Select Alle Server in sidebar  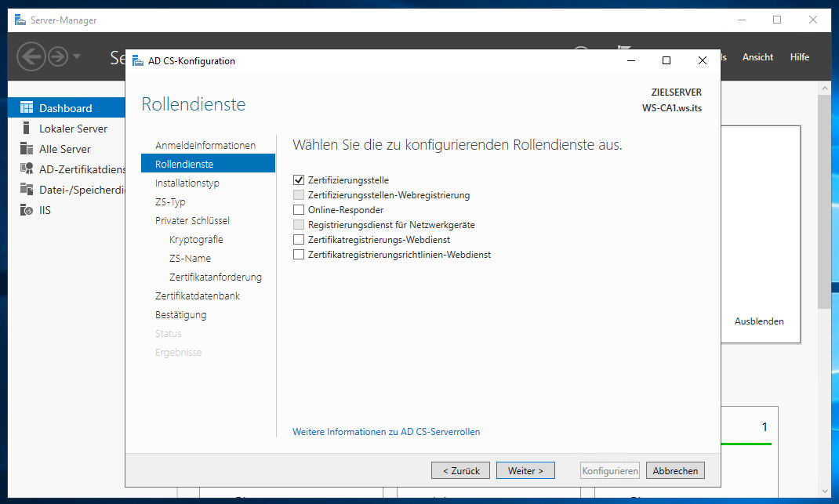click(x=67, y=149)
